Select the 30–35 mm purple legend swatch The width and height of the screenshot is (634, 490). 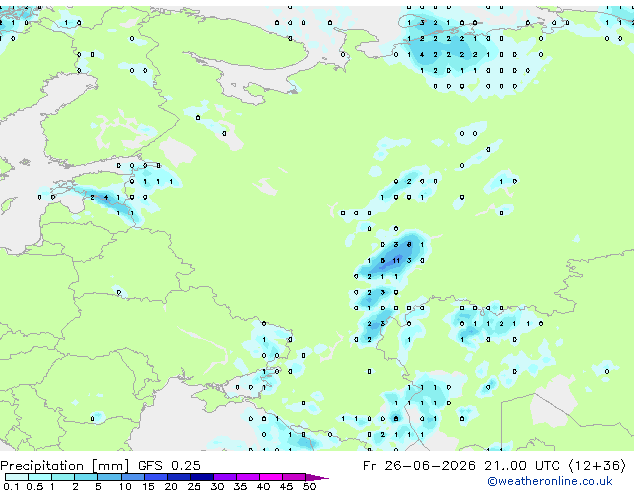(224, 477)
